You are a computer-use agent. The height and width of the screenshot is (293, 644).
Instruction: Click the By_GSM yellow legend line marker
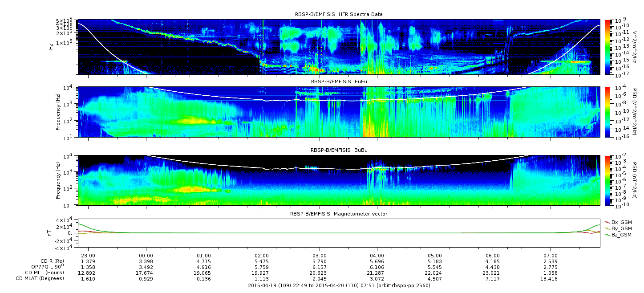tap(607, 228)
